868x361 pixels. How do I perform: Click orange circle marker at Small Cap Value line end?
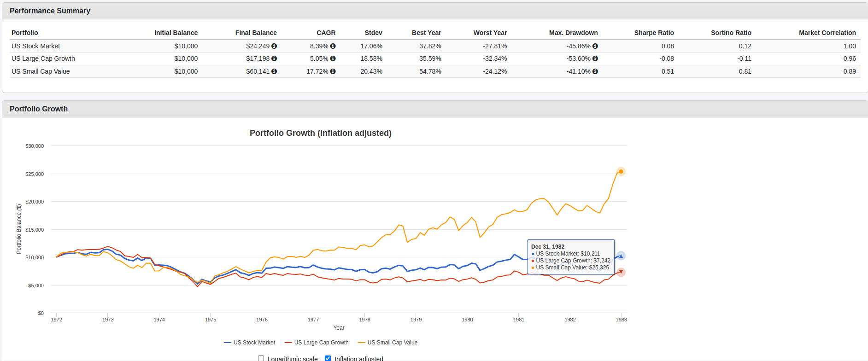621,172
